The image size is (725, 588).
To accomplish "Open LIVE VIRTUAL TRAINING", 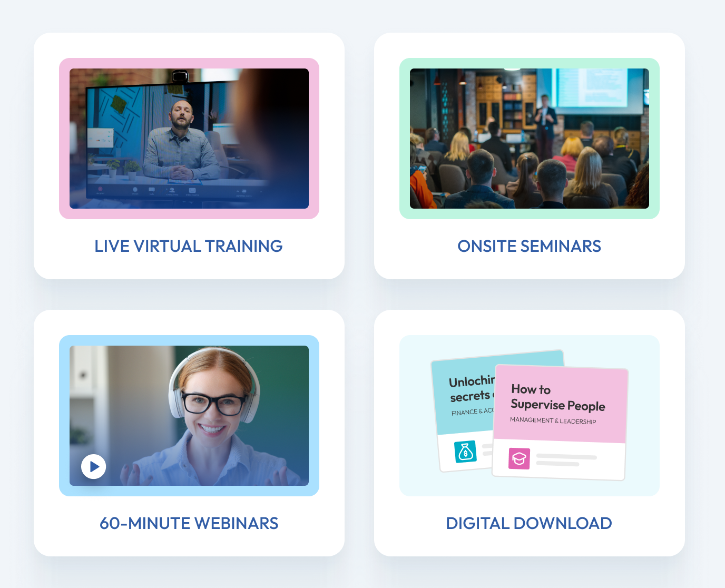I will coord(188,246).
